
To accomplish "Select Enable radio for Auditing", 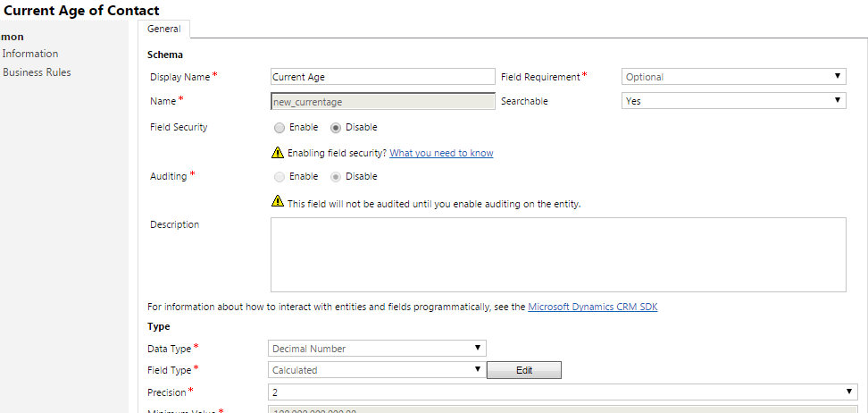I will (x=280, y=177).
